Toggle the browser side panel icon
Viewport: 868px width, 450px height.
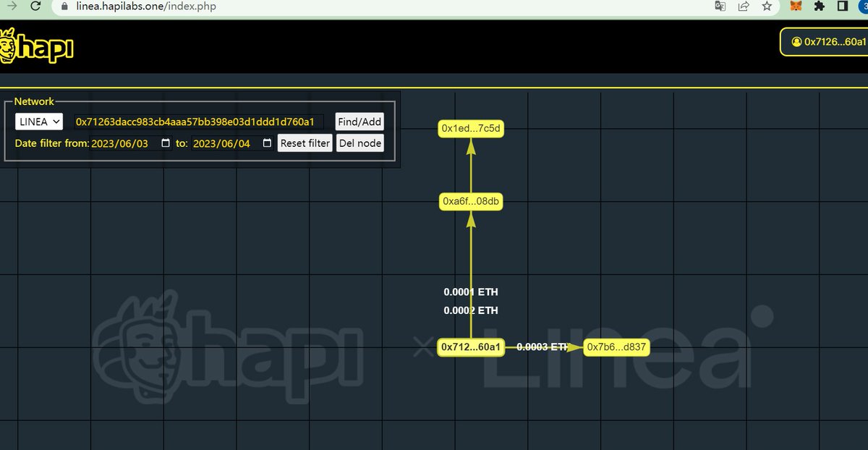(843, 6)
